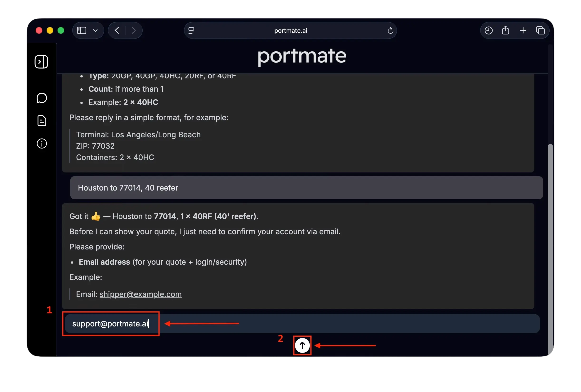The width and height of the screenshot is (581, 392).
Task: Click the 'Count: if more than 1' bullet
Action: coord(126,89)
